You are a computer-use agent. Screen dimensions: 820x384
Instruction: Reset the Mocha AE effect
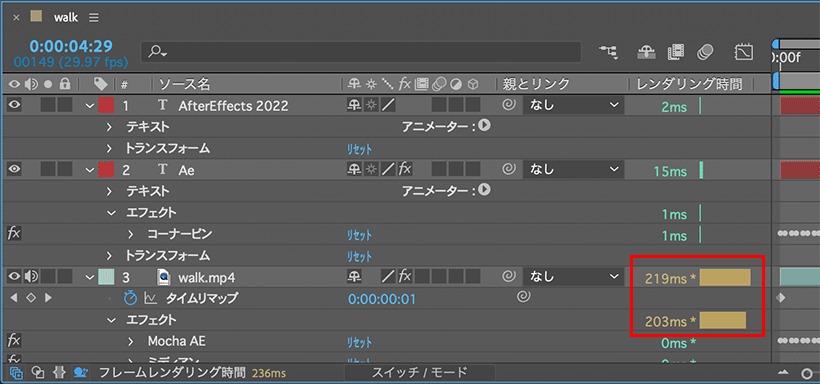[x=359, y=342]
